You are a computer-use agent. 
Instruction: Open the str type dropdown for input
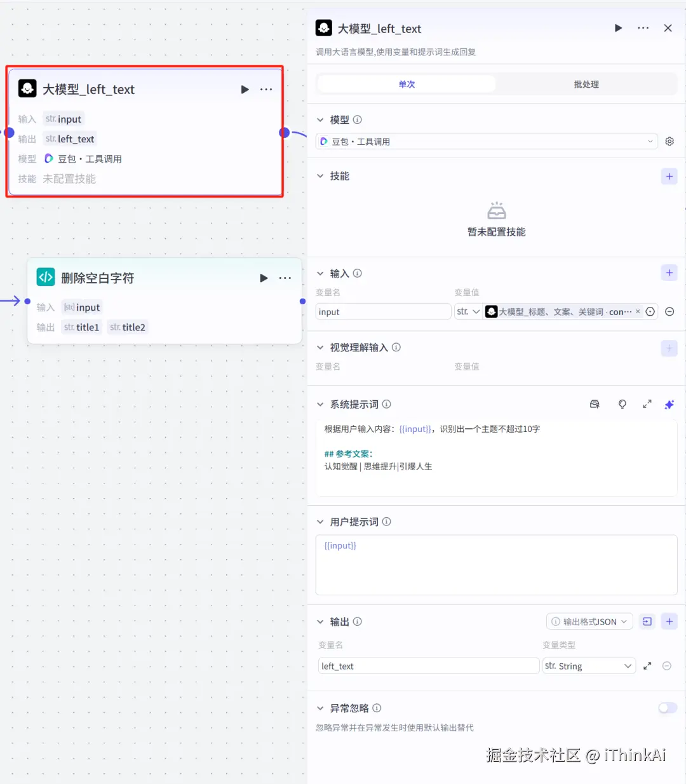(468, 311)
